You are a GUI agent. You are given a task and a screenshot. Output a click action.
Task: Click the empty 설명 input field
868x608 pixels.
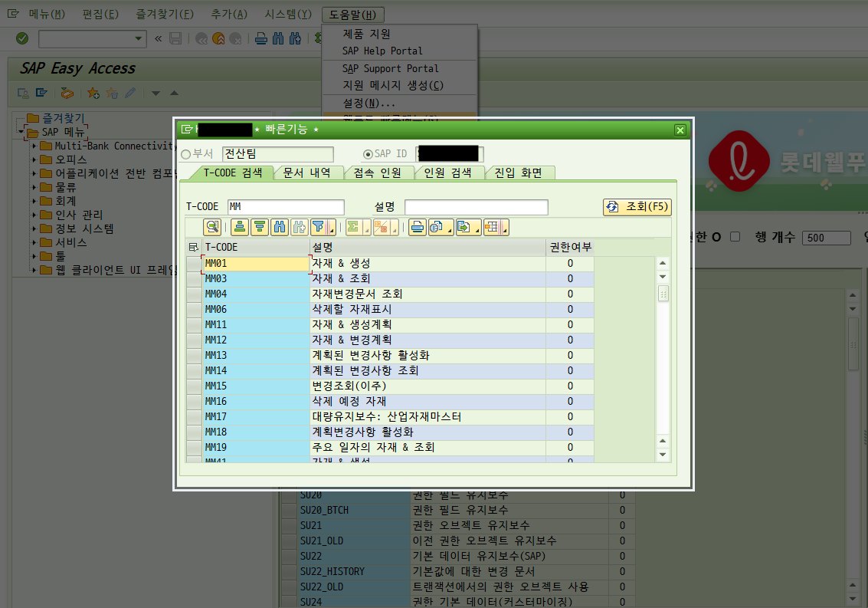(476, 207)
